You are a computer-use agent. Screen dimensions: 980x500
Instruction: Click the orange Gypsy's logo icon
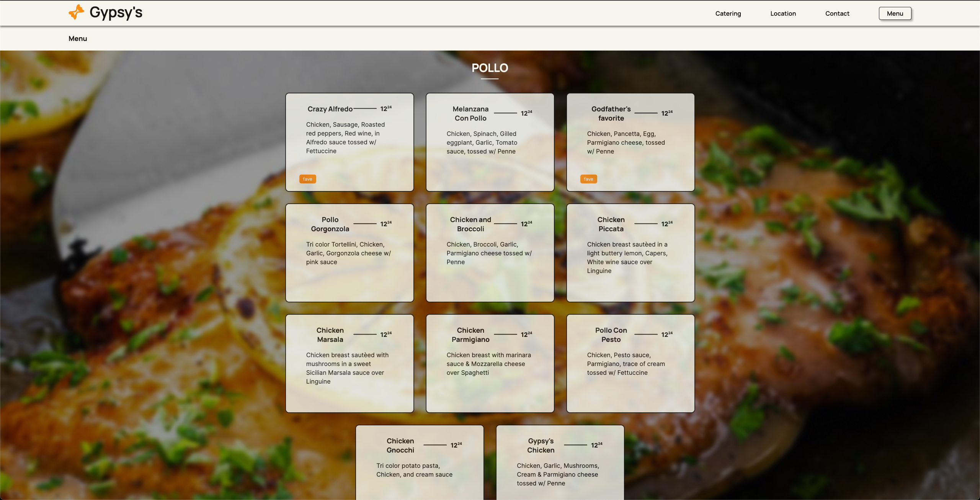pos(76,12)
